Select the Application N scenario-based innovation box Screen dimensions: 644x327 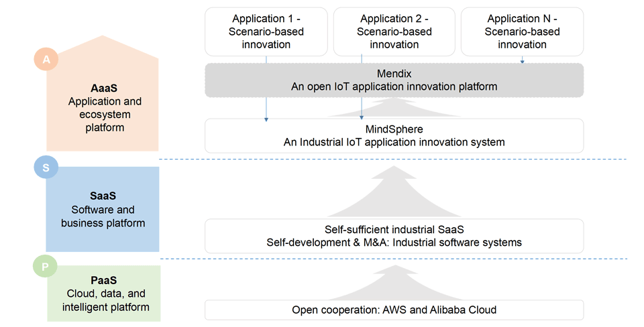pos(522,31)
